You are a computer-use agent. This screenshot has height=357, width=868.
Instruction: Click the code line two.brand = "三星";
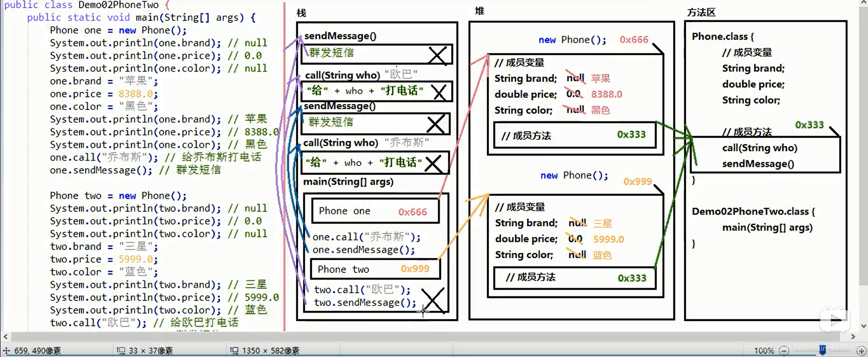click(104, 247)
